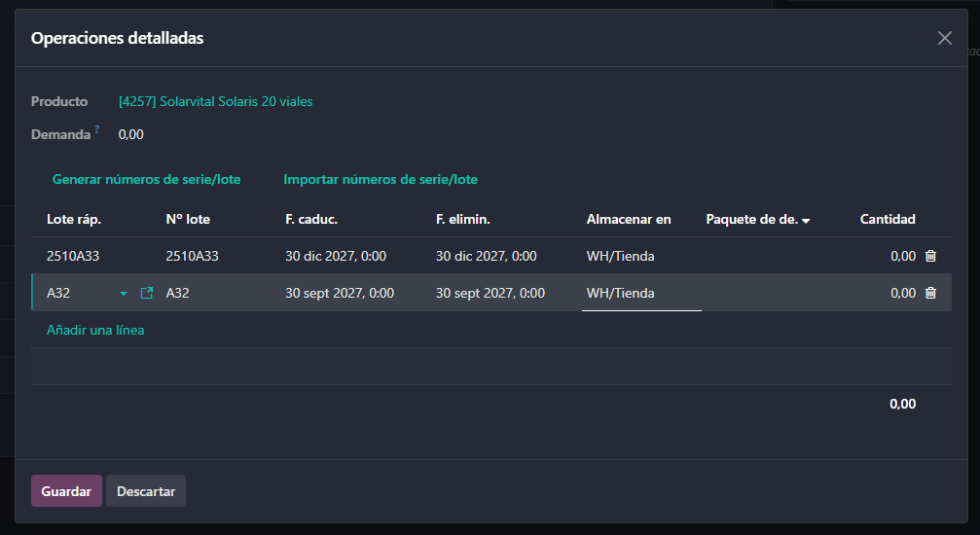Open Importar números de serie/lote
The image size is (980, 535).
[381, 179]
